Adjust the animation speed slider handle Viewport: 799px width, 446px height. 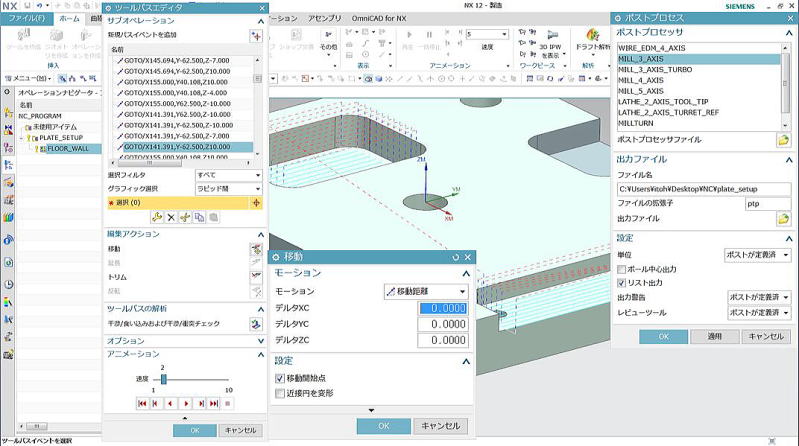164,379
